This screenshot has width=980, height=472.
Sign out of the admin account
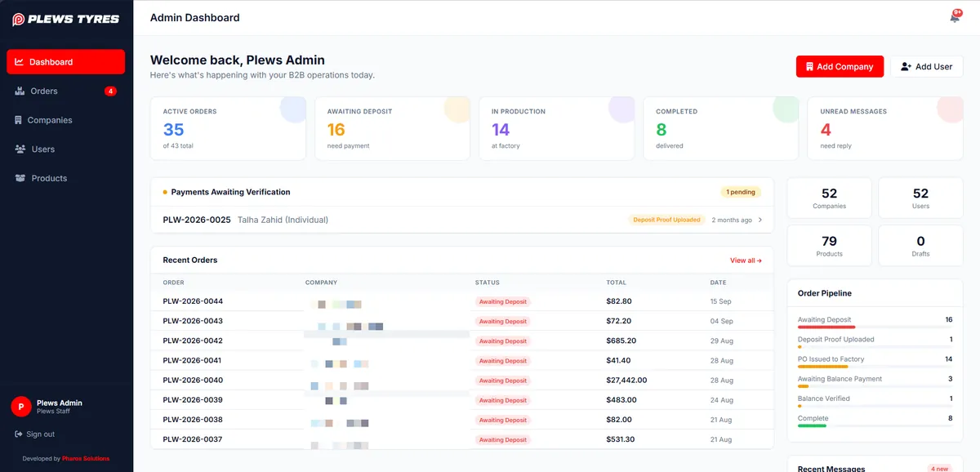[35, 434]
